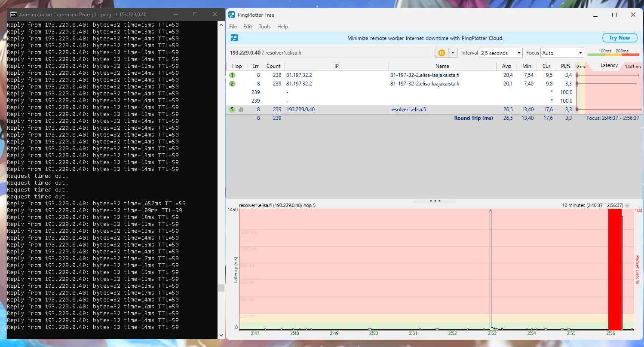Click the Cur value 9,8
The height and width of the screenshot is (347, 644).
549,84
